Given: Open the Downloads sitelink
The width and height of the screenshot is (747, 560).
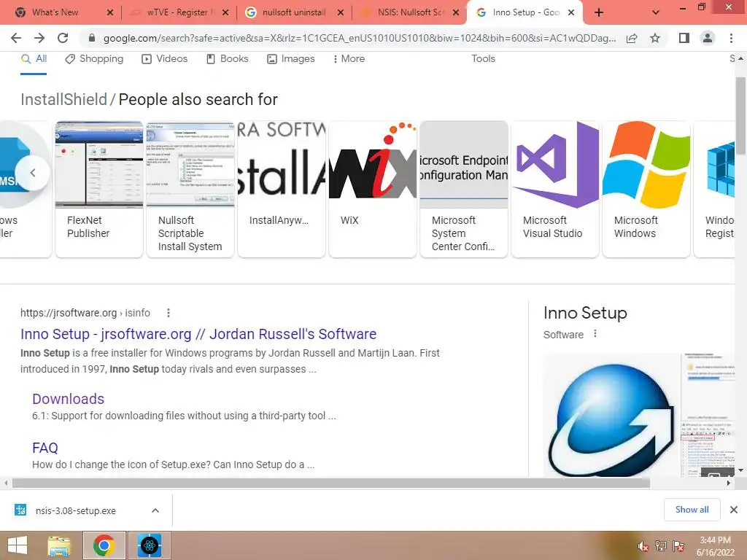Looking at the screenshot, I should pos(68,399).
